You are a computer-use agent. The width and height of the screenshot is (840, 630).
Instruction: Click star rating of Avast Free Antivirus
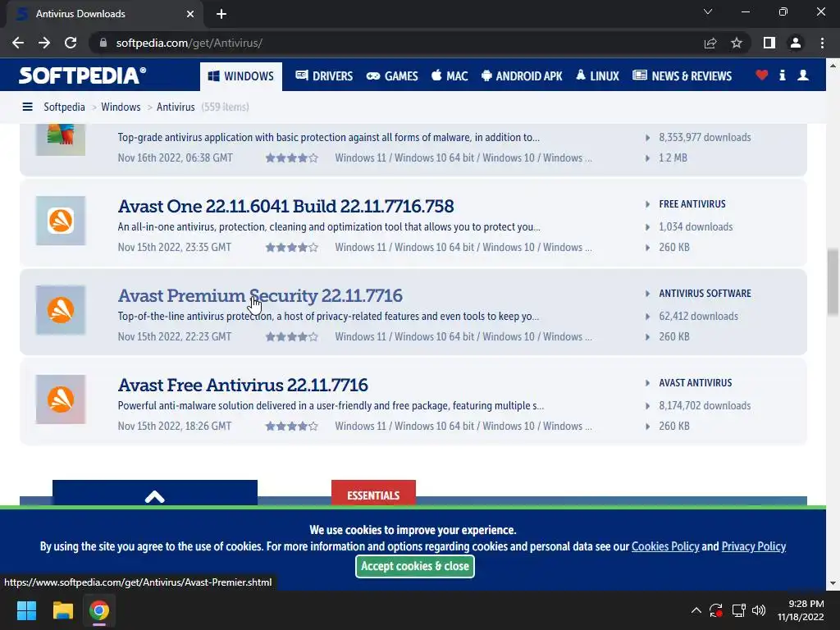(x=291, y=427)
